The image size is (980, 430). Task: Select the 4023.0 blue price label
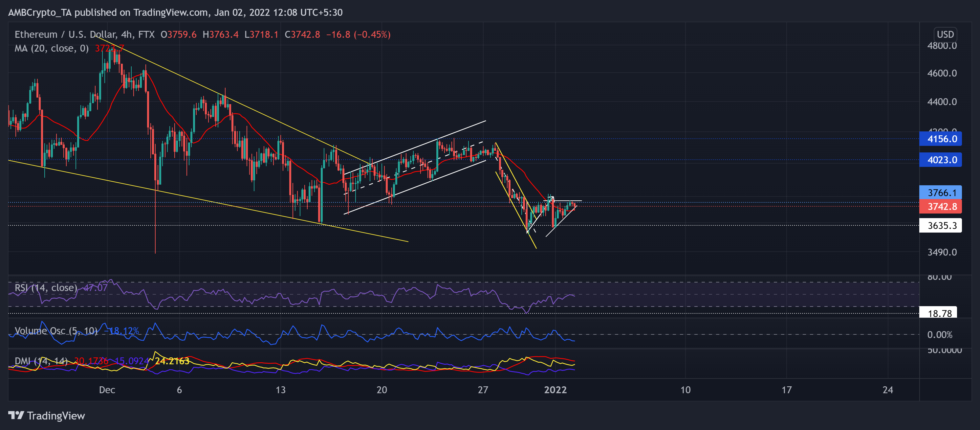[940, 160]
